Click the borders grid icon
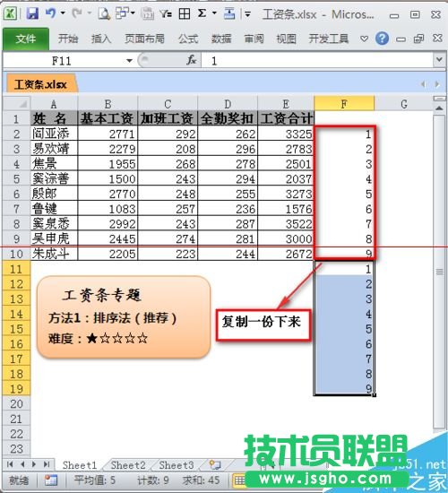This screenshot has width=448, height=493. click(x=185, y=13)
